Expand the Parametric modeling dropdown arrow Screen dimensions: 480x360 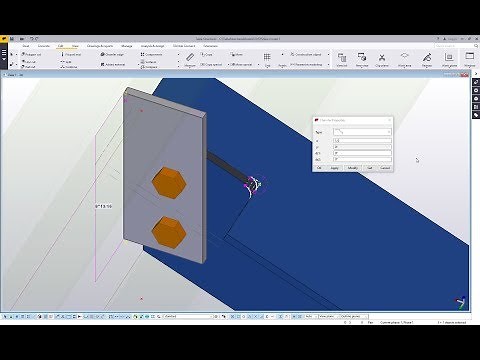[x=328, y=64]
